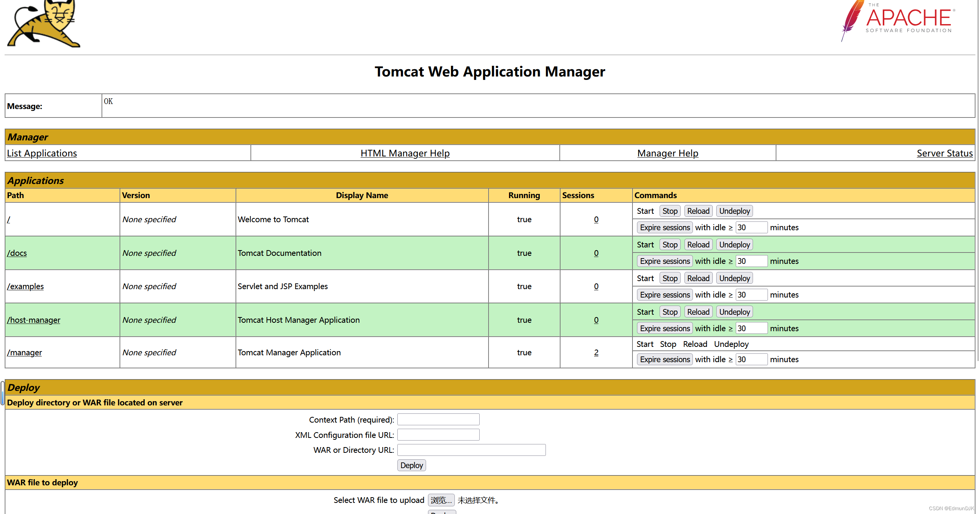Open the Manager Help link

[x=668, y=153]
